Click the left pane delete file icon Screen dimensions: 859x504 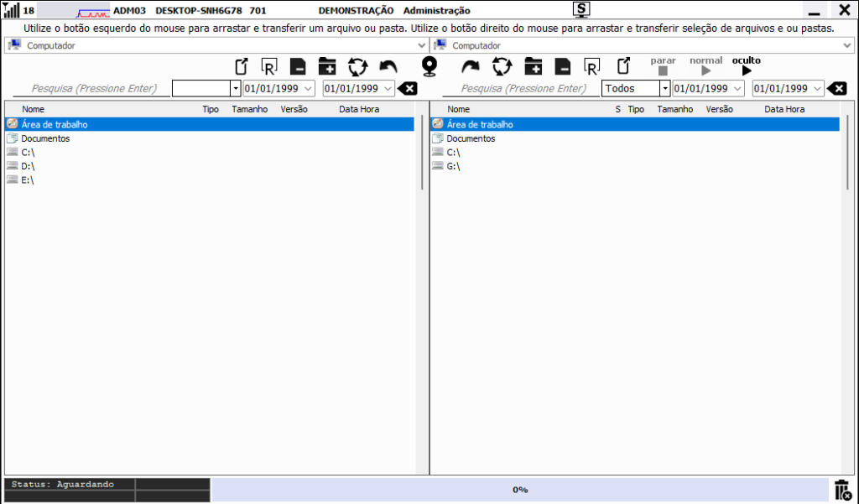pos(298,67)
